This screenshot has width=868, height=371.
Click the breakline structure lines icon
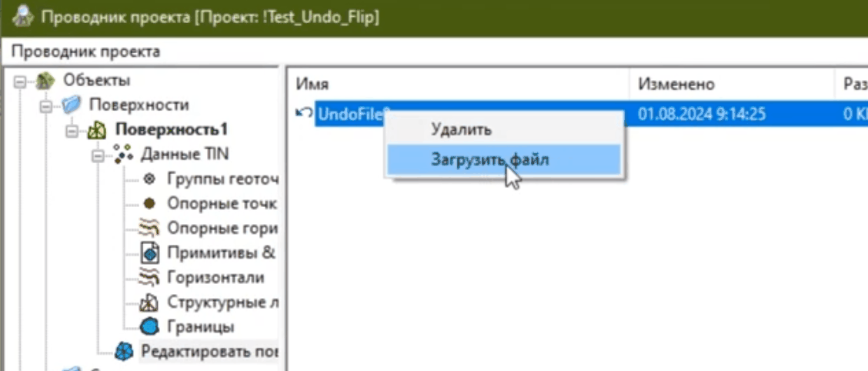point(150,302)
